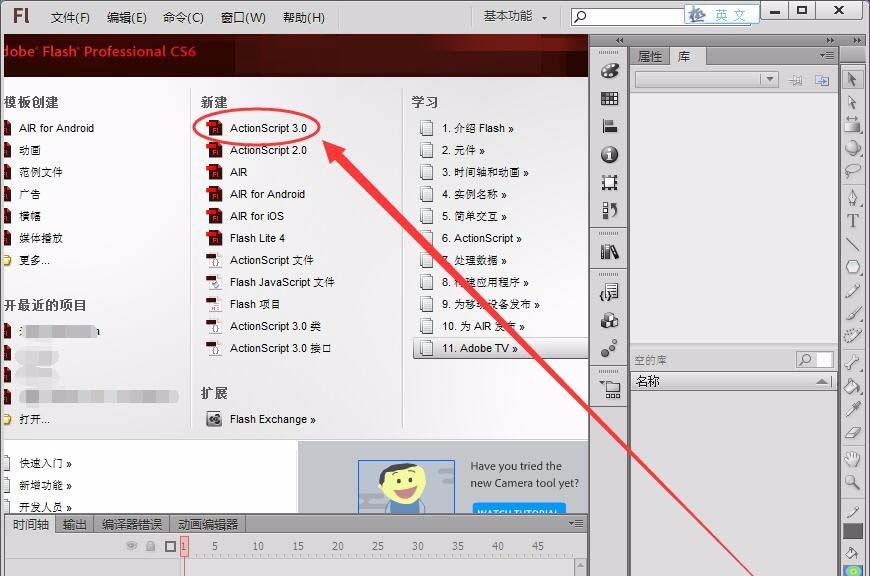Switch to the 动画编辑器 tab

[x=208, y=524]
